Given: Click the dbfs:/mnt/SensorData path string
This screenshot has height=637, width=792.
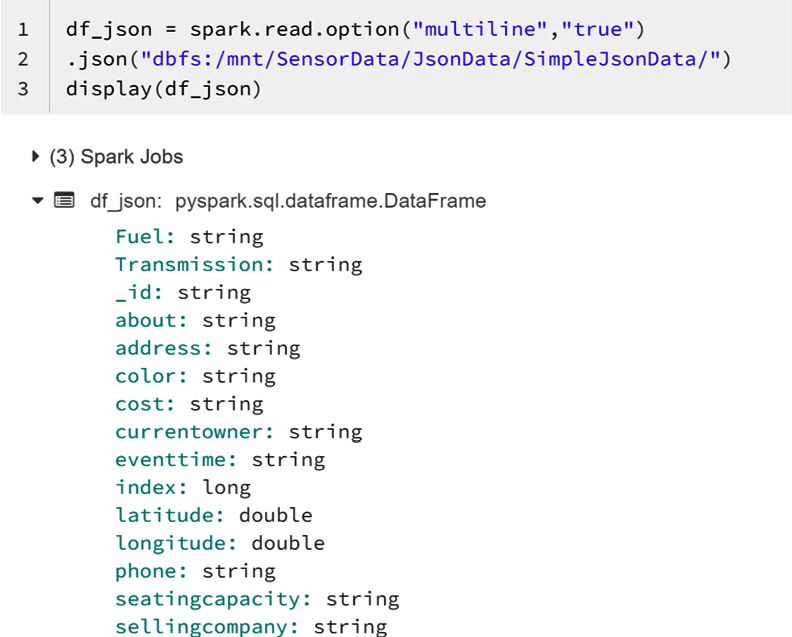Looking at the screenshot, I should (430, 60).
